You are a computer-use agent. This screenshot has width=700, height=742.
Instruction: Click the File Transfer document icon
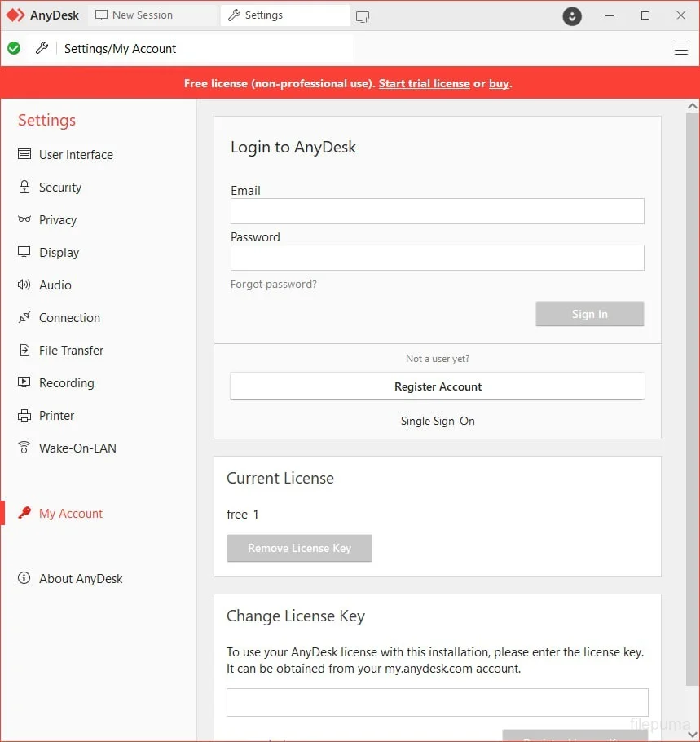[24, 350]
